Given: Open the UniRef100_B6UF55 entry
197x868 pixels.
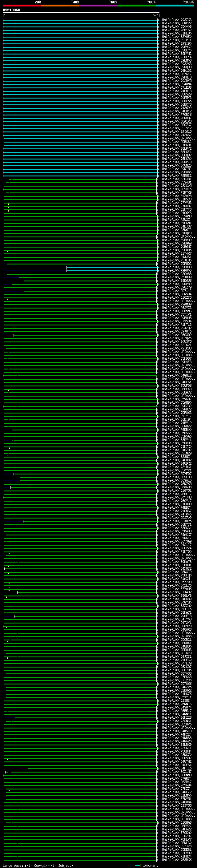Looking at the screenshot, I should click(x=177, y=101).
